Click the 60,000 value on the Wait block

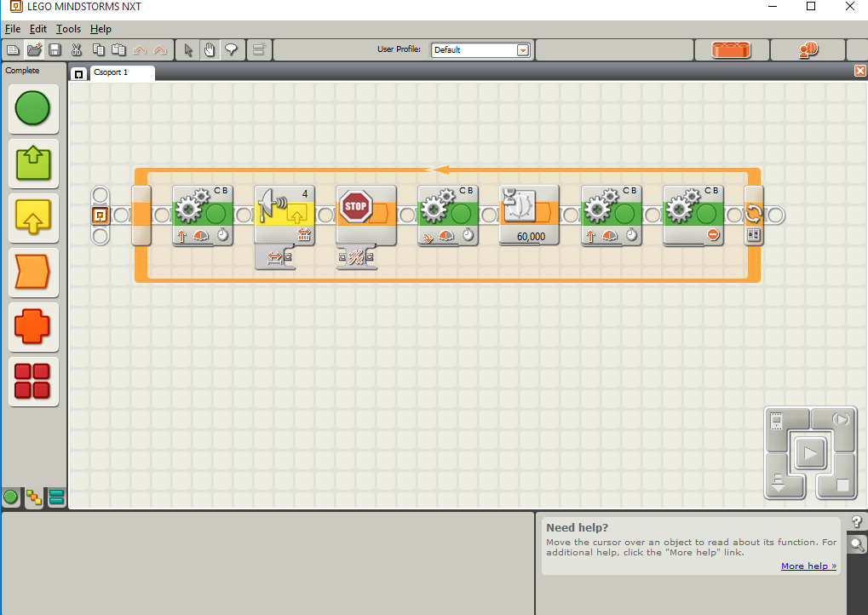pyautogui.click(x=531, y=237)
